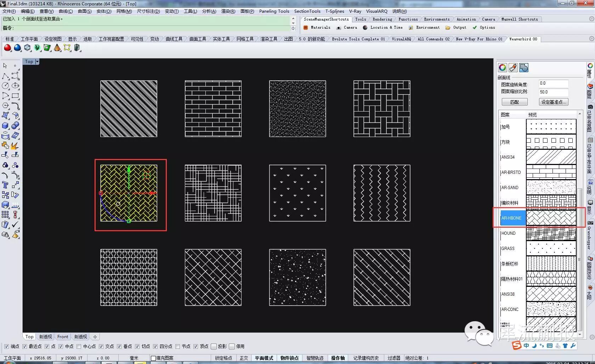Open the hatch properties icon in panel
Viewport: 595px width, 364px height.
[524, 68]
